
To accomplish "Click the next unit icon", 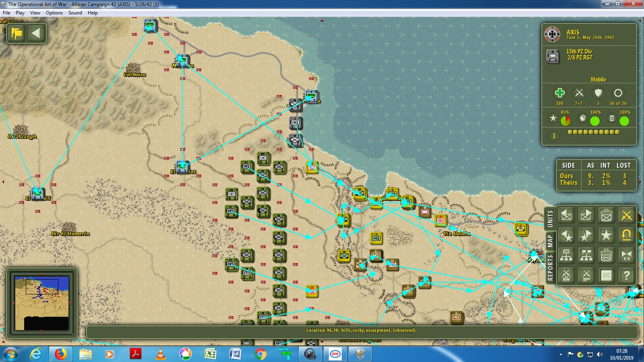I will pos(586,216).
